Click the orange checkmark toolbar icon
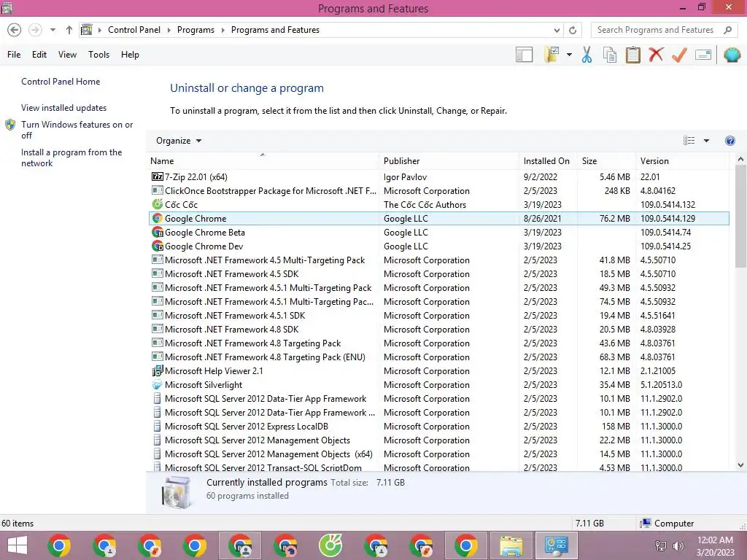This screenshot has height=560, width=747. pyautogui.click(x=679, y=55)
